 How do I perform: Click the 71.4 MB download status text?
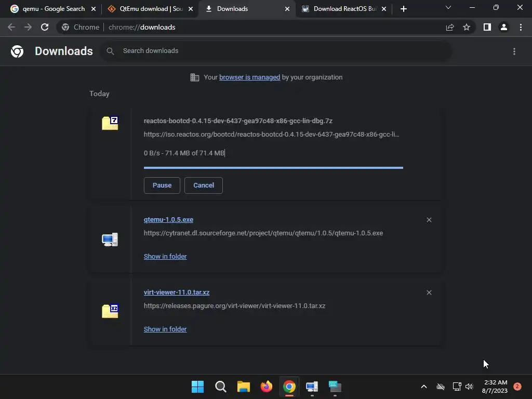(184, 153)
